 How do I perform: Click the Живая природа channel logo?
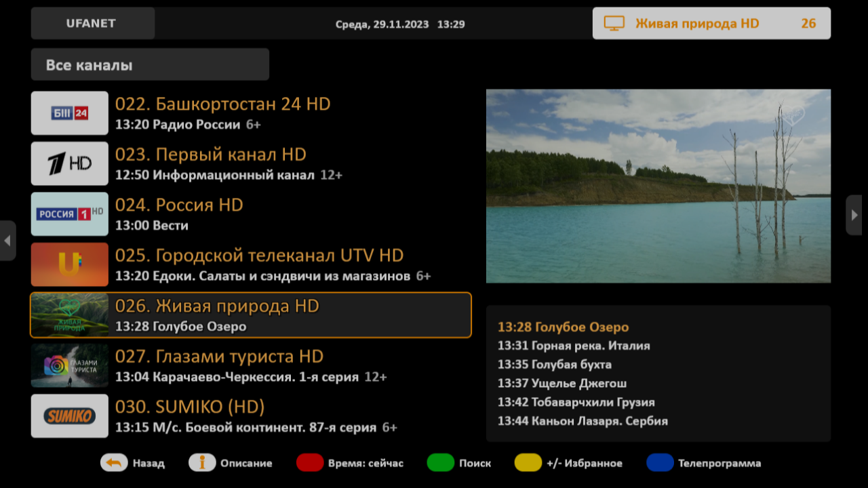(x=69, y=315)
